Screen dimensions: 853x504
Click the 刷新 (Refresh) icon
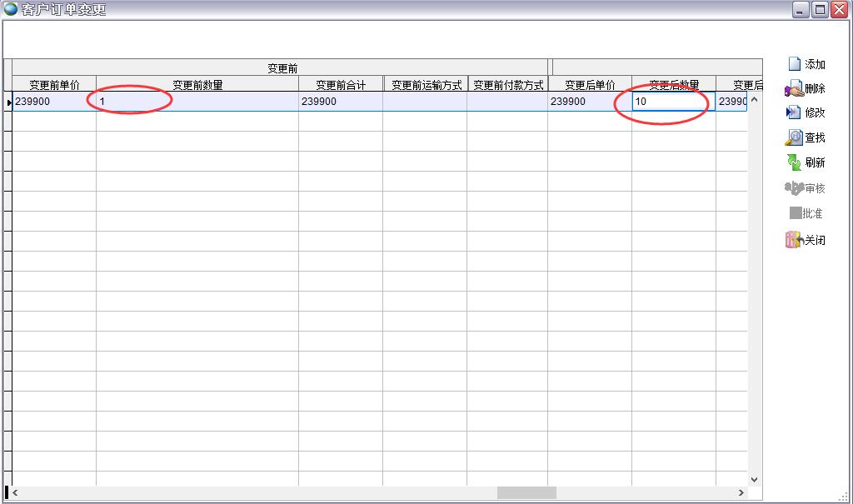click(794, 162)
